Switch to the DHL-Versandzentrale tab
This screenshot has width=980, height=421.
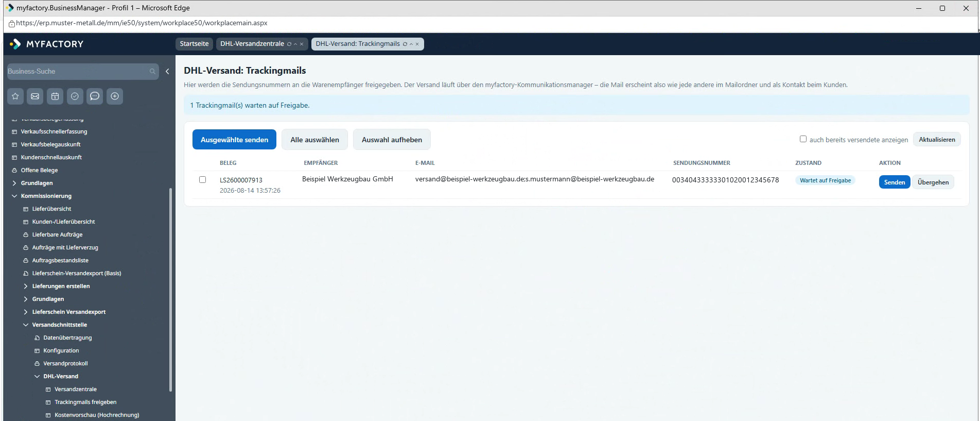click(x=252, y=44)
